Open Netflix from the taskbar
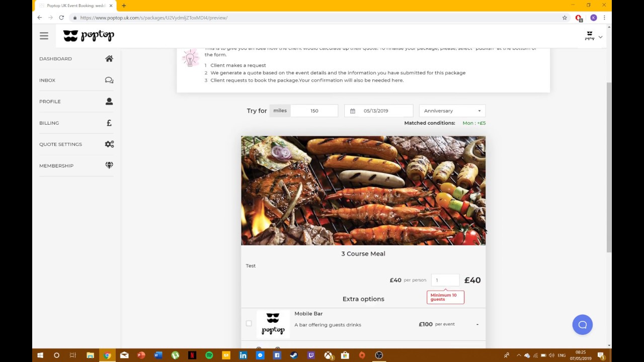The image size is (644, 362). [x=192, y=355]
